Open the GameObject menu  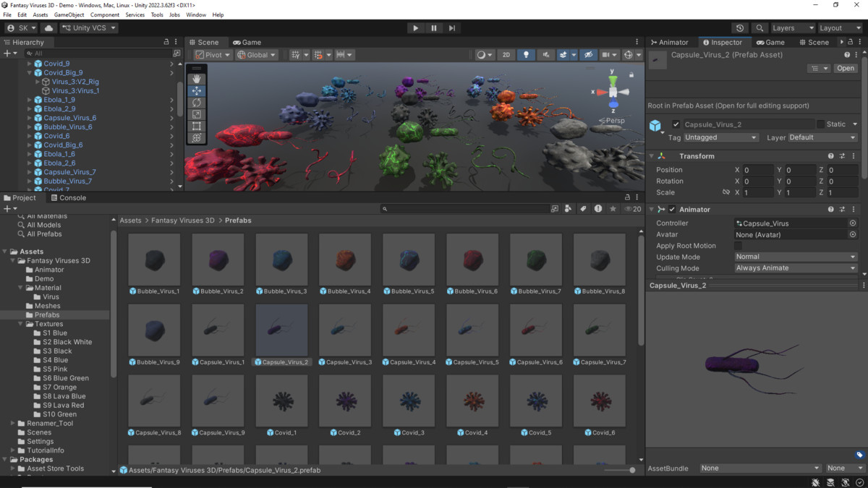69,14
